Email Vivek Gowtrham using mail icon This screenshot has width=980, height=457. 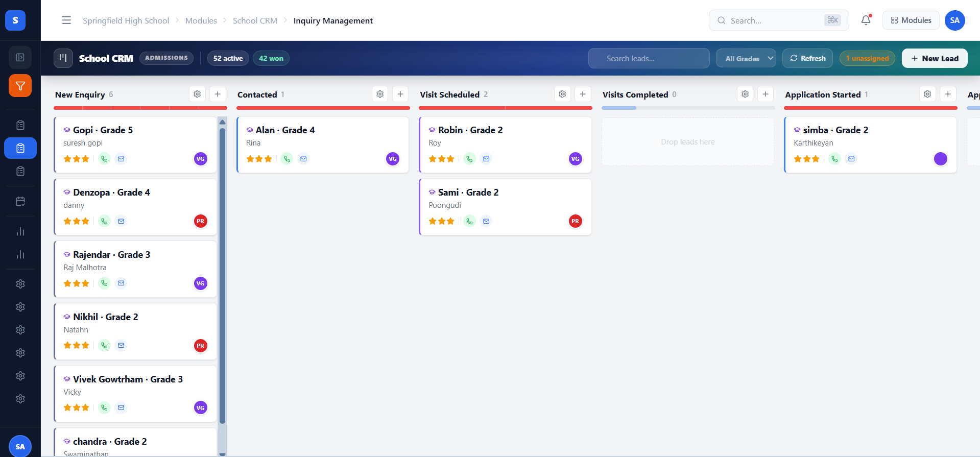click(121, 407)
